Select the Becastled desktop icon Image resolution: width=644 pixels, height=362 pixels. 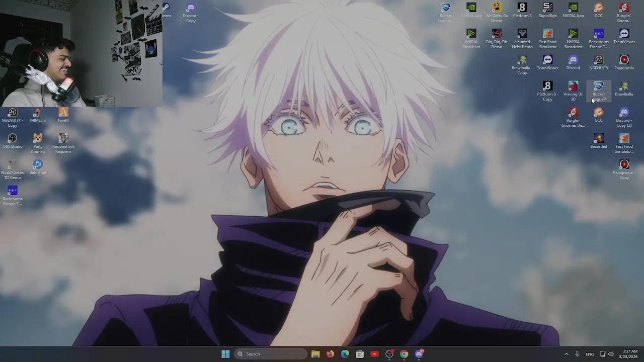[x=598, y=141]
